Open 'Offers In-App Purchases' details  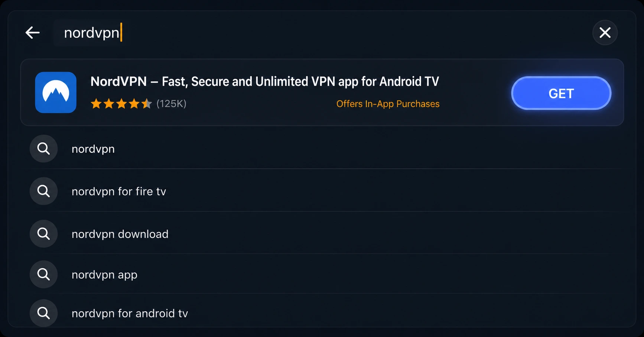[x=388, y=104]
